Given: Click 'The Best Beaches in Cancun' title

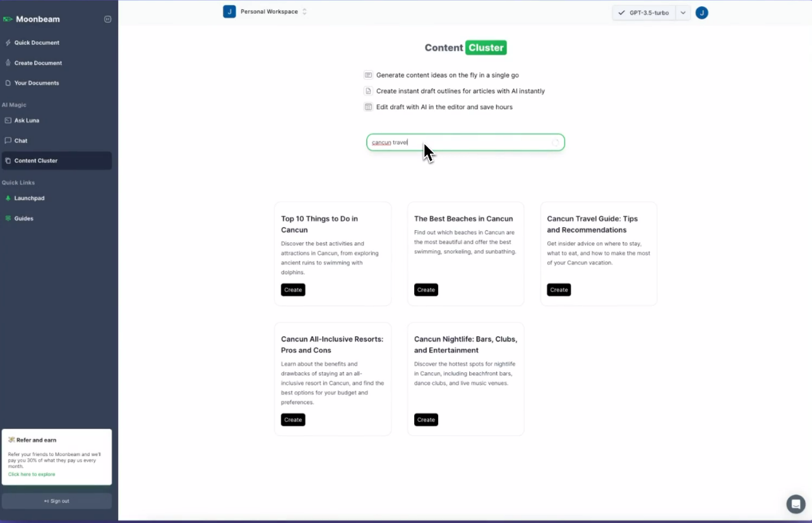Looking at the screenshot, I should [463, 219].
